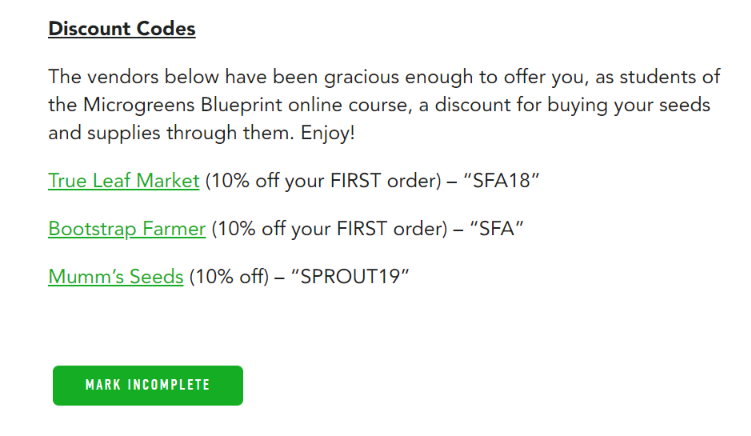Click the word "supplies" in the paragraph

pyautogui.click(x=114, y=129)
